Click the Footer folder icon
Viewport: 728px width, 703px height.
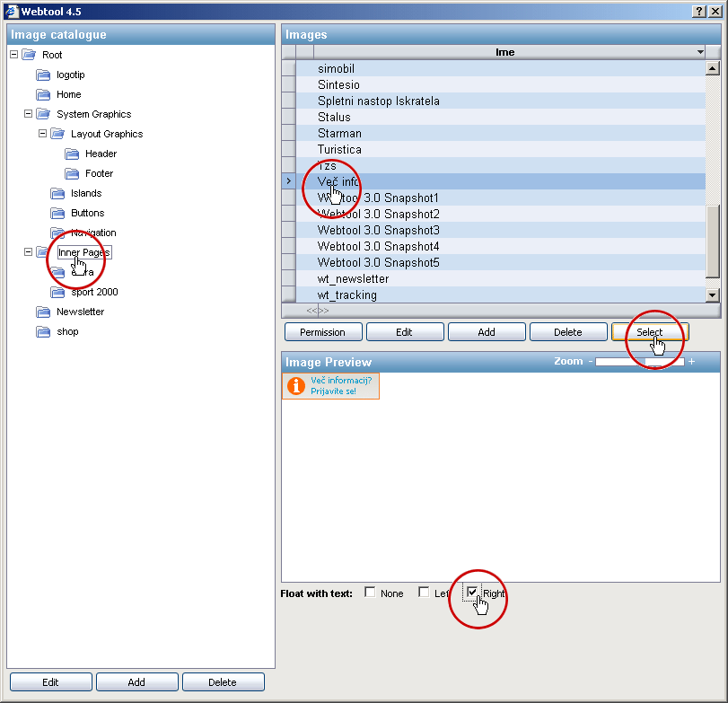tap(72, 173)
